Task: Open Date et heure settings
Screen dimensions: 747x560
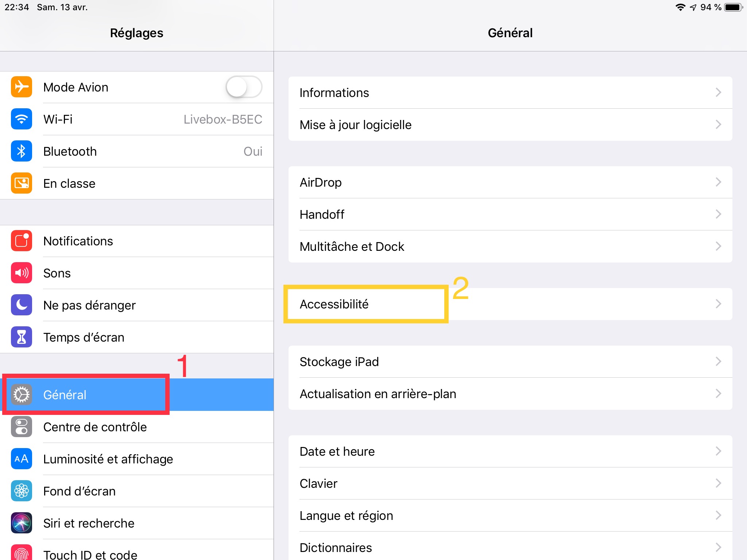Action: [x=337, y=451]
